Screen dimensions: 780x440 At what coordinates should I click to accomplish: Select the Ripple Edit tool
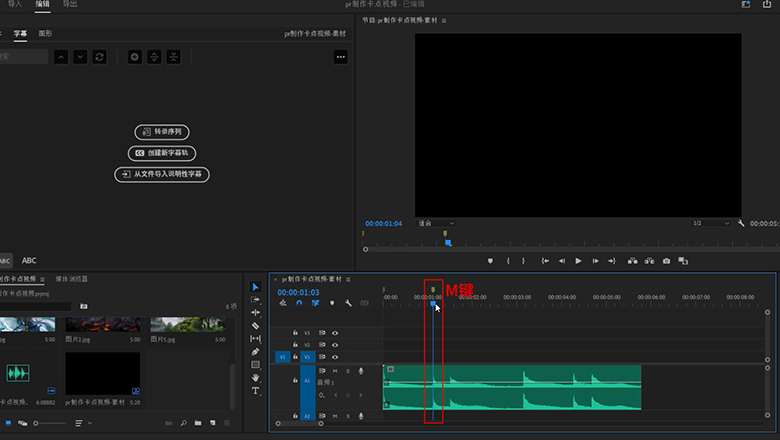(255, 313)
